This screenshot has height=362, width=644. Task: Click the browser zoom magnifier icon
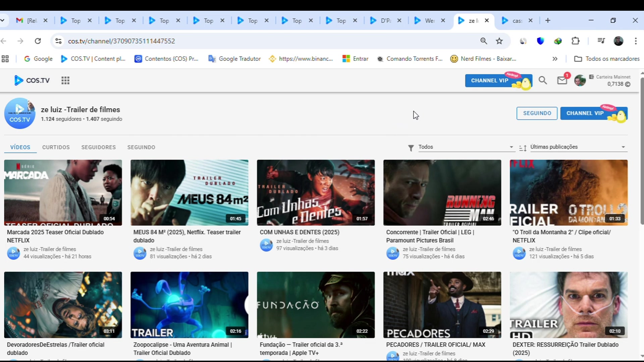[x=484, y=41]
